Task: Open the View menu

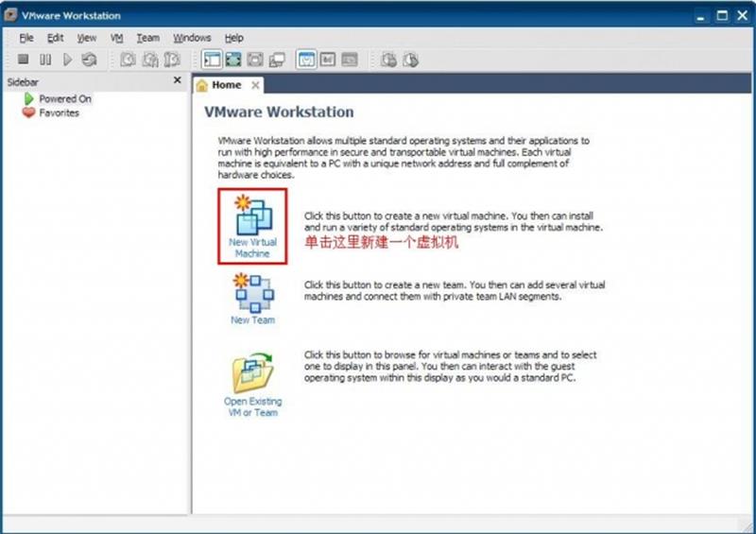Action: (x=87, y=38)
